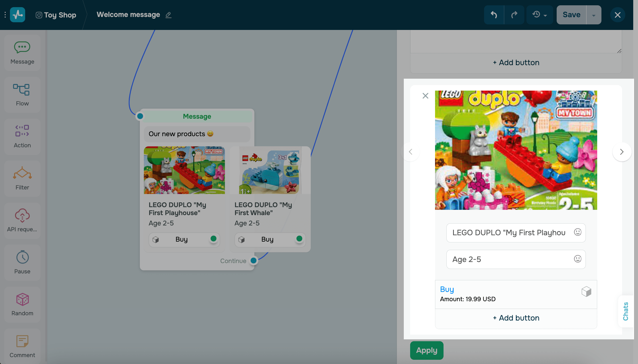Click Add button below Buy
The width and height of the screenshot is (638, 364).
pos(516,318)
